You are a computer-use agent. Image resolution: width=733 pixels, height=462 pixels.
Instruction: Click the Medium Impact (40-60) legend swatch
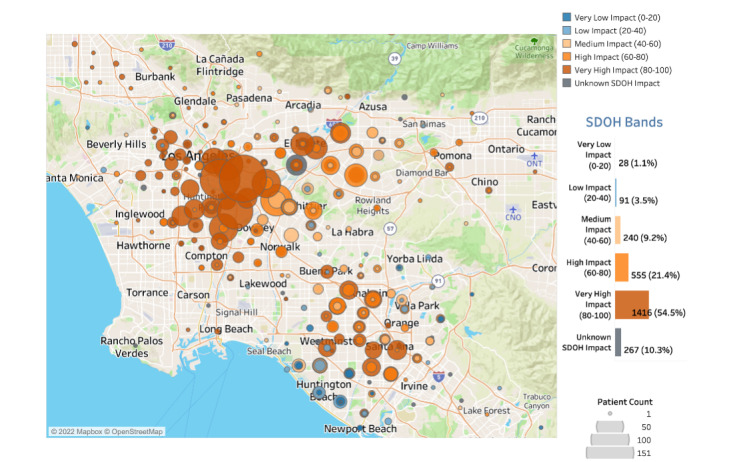(567, 43)
